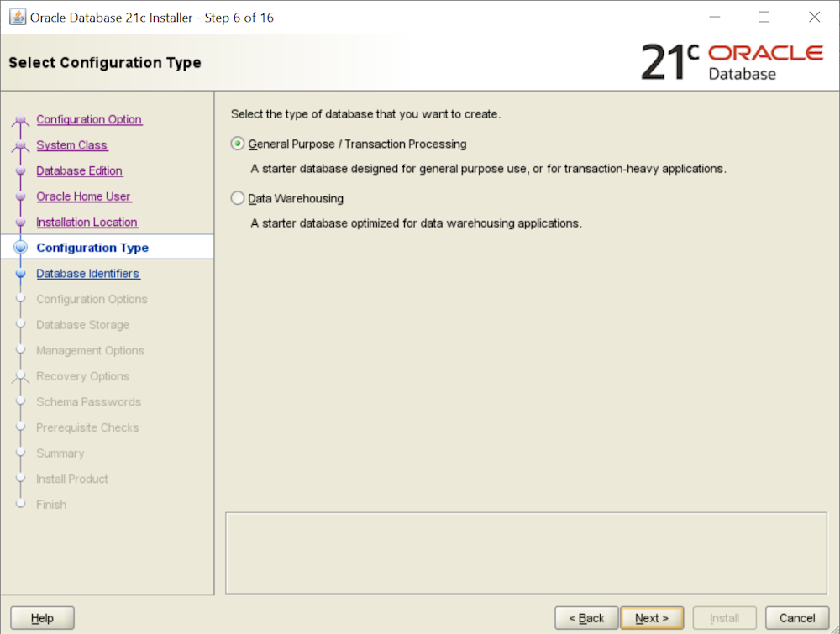Click the current step marker for Configuration Type

pos(21,248)
